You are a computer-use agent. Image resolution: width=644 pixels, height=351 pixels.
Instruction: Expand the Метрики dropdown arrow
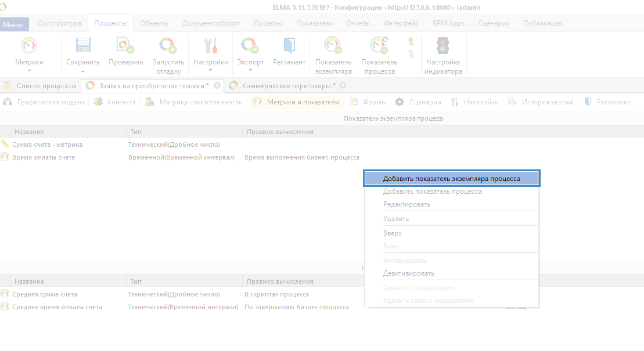tap(29, 71)
